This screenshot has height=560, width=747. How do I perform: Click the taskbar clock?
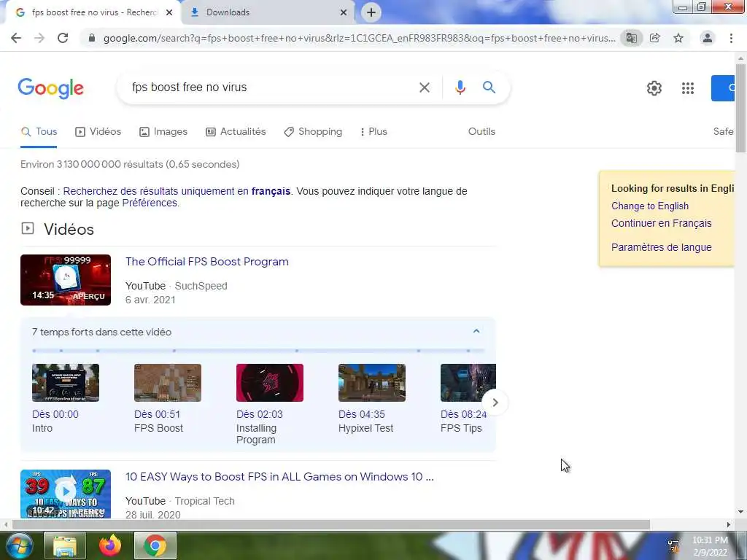pos(711,546)
